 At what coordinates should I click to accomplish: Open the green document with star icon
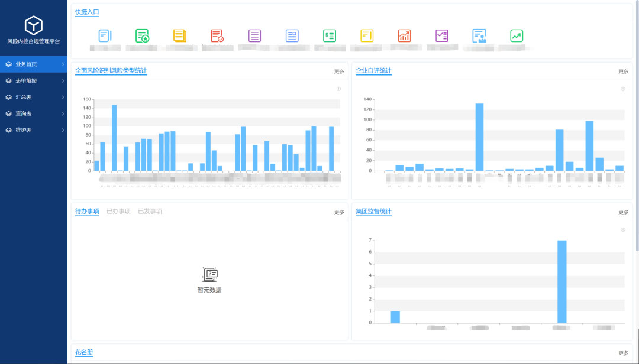(142, 35)
